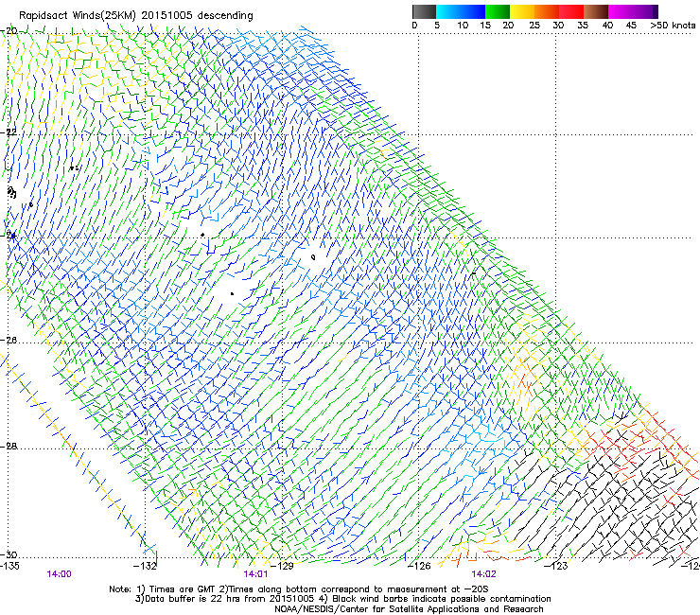Click the purple '14:02' time label

[x=483, y=574]
